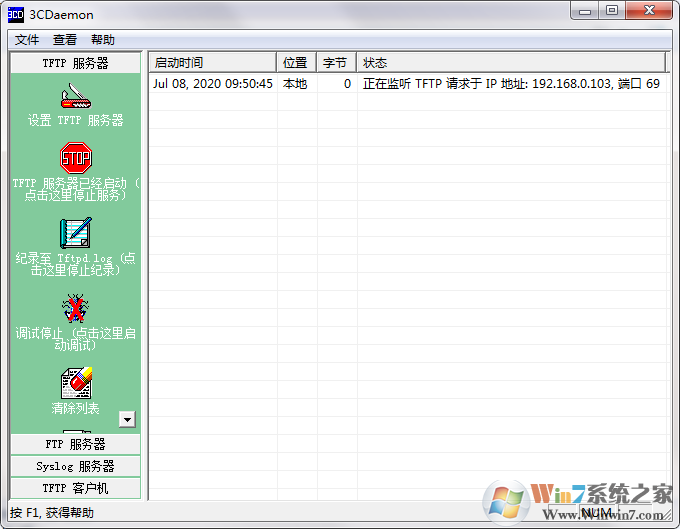Click the 纪录至 Tftpd.log label text
Image resolution: width=680 pixels, height=529 pixels.
point(76,264)
